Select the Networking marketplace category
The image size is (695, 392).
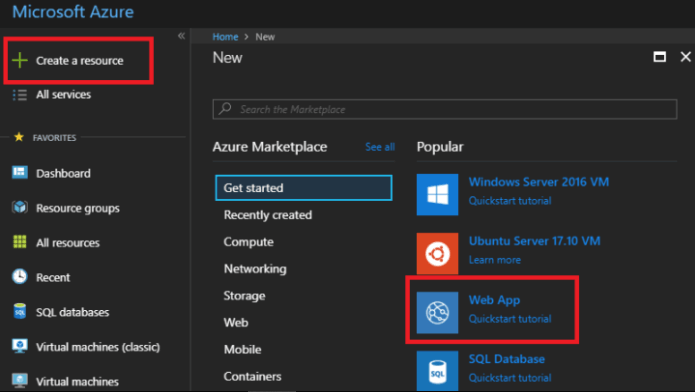[255, 269]
